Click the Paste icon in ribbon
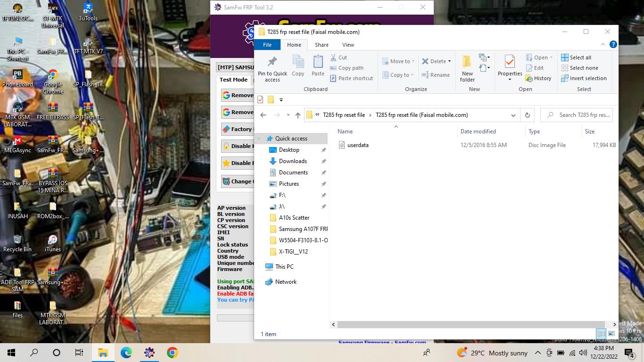644x362 pixels. point(318,62)
